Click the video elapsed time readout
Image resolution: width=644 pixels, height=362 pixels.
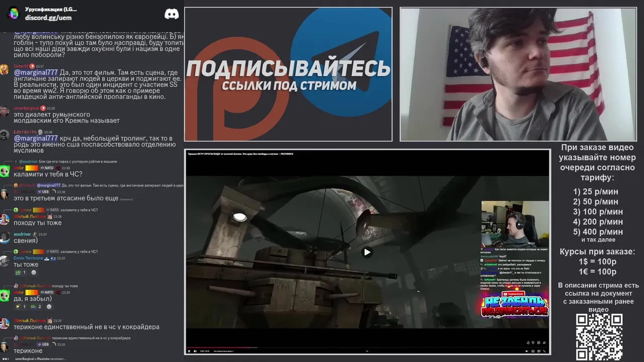pos(205,351)
